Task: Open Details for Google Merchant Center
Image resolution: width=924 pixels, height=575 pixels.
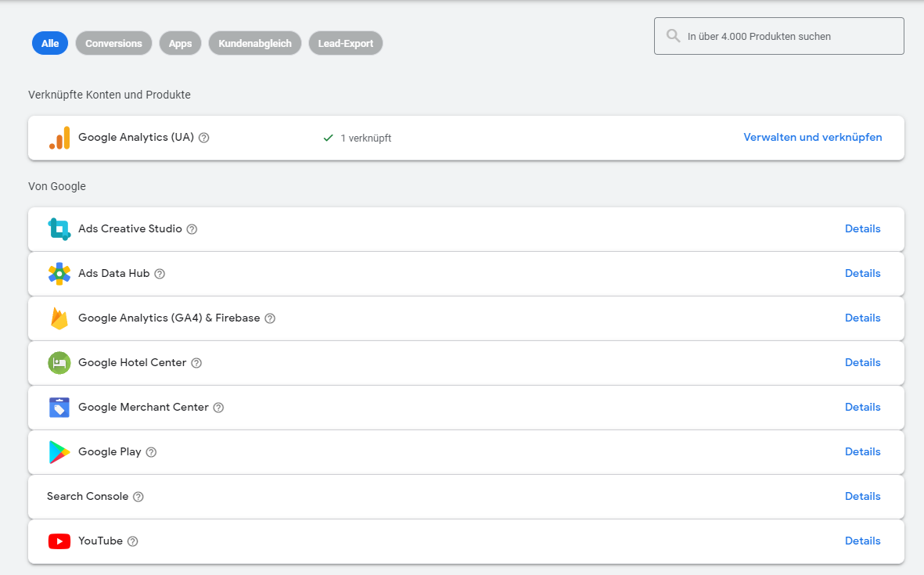Action: click(x=863, y=407)
